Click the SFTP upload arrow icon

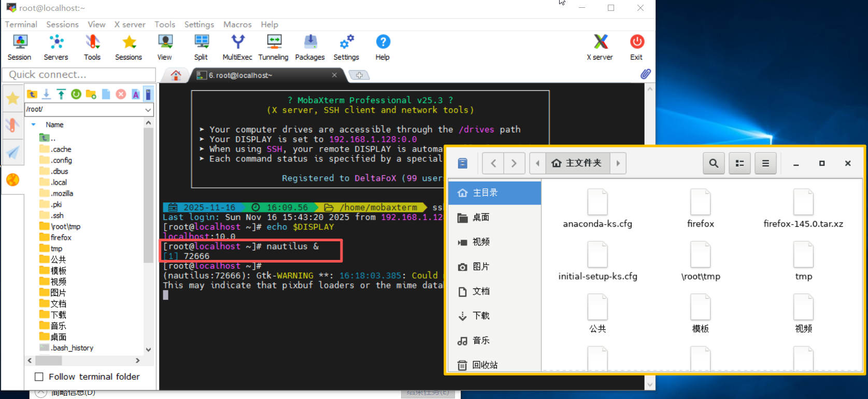(x=61, y=94)
